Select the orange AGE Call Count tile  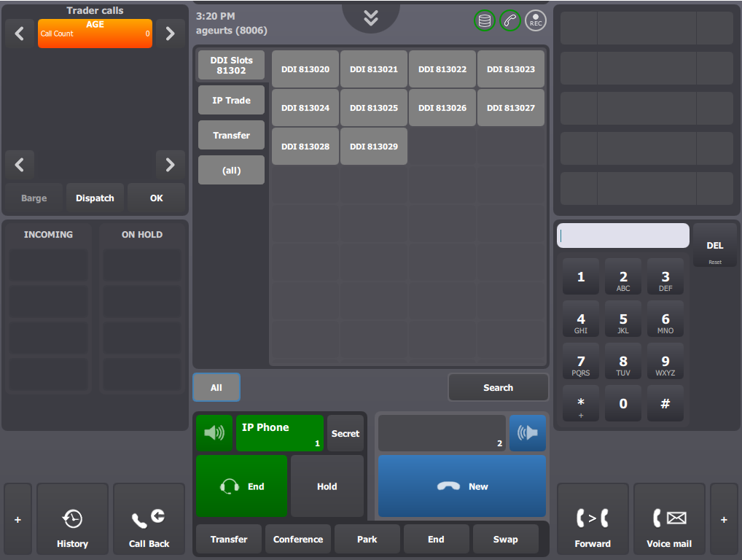(x=95, y=34)
